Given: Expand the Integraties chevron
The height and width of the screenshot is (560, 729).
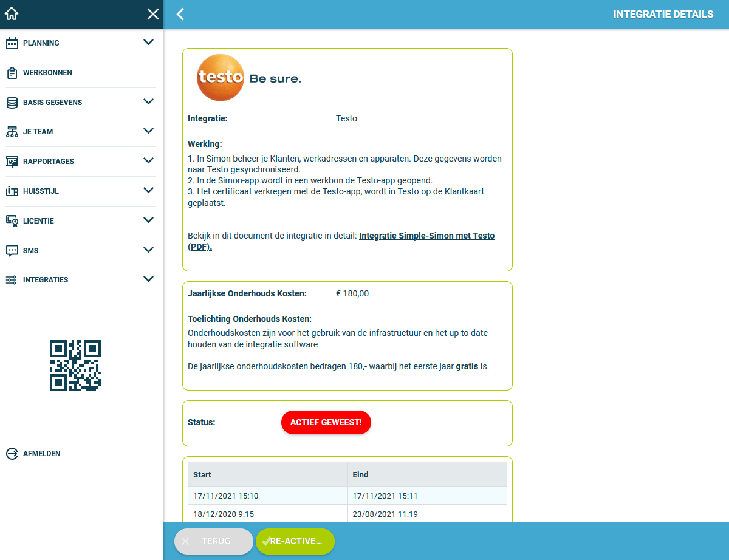Looking at the screenshot, I should click(149, 279).
